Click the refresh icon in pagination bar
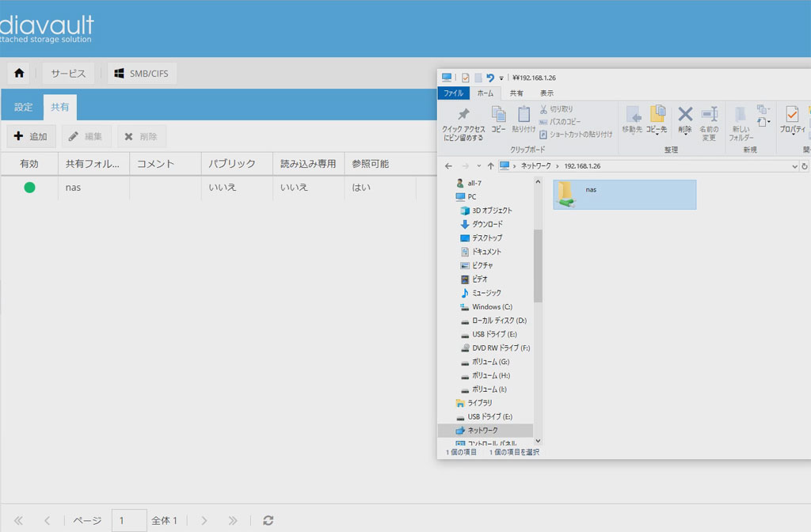 pos(268,520)
